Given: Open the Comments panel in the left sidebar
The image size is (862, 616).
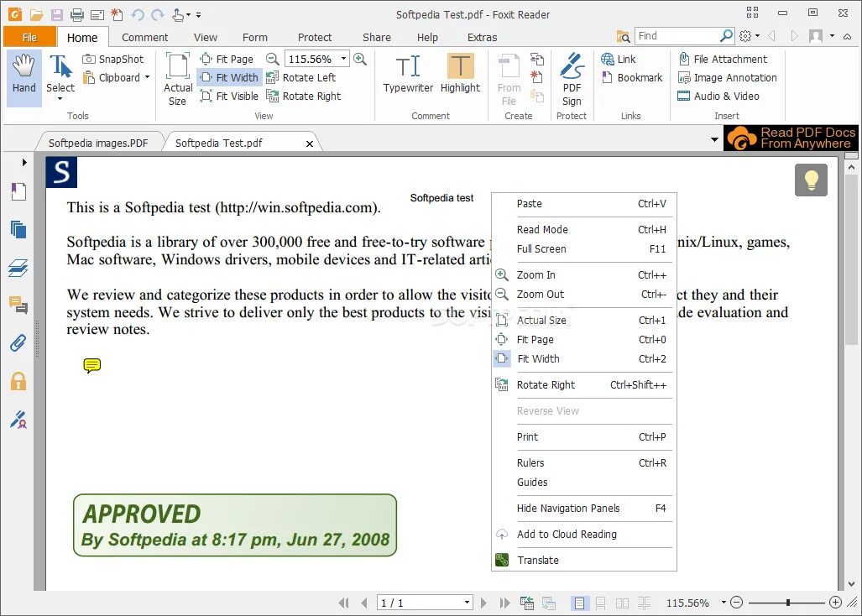Looking at the screenshot, I should 18,305.
